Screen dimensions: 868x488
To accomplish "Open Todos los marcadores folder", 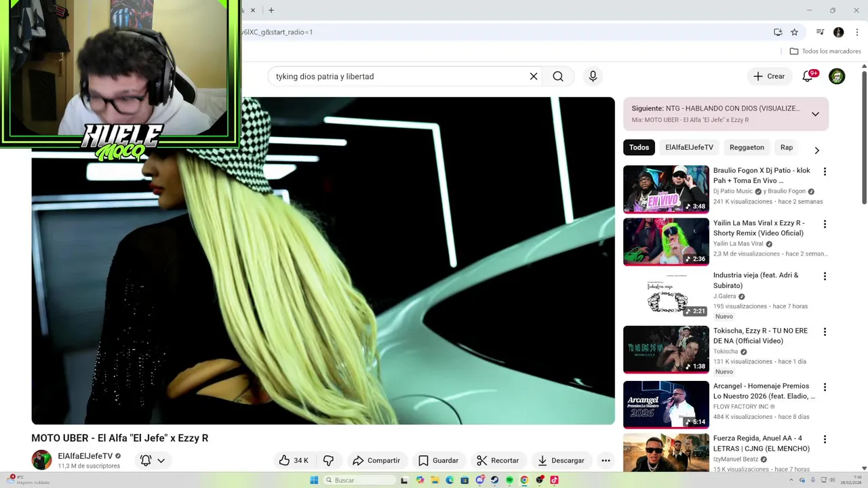I will point(825,51).
